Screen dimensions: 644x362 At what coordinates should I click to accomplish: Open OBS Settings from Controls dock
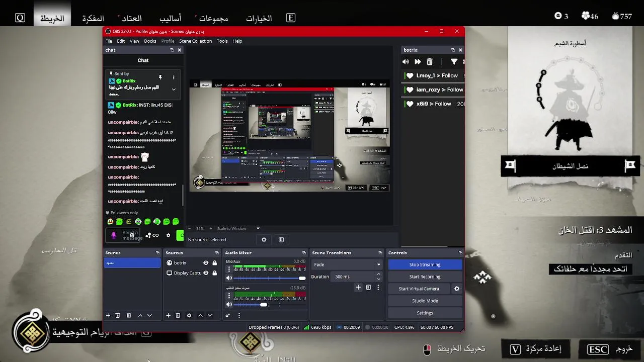(x=425, y=313)
